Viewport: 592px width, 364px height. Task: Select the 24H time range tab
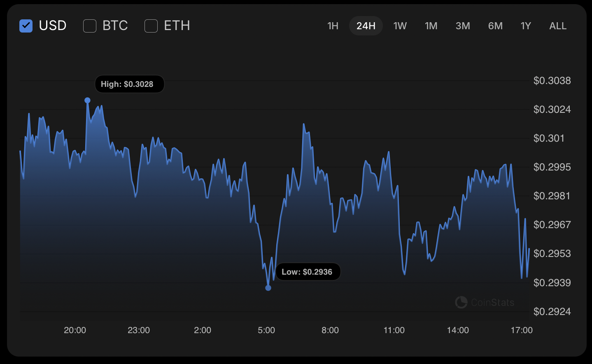click(x=366, y=26)
